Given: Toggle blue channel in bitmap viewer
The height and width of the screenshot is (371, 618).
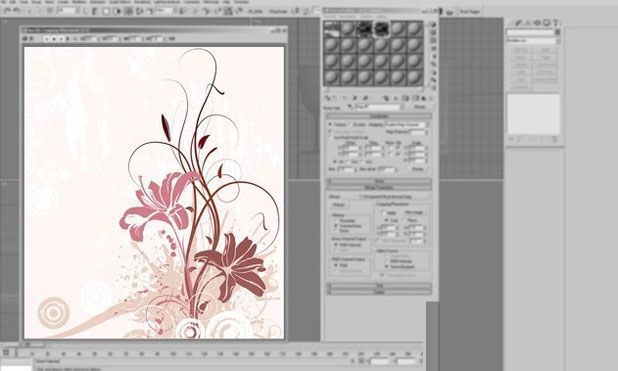Looking at the screenshot, I should point(61,39).
